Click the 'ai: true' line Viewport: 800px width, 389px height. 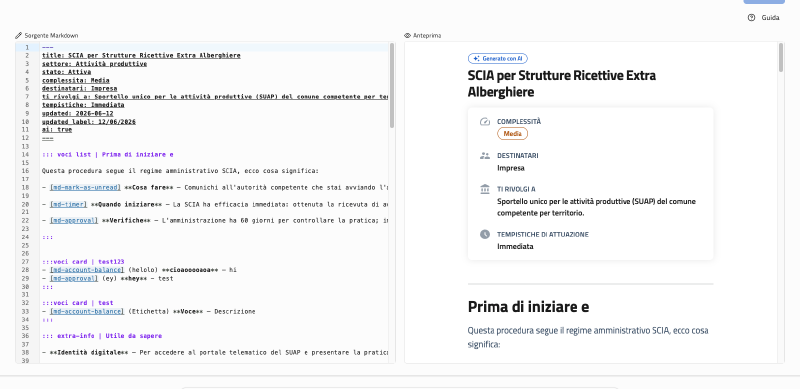[57, 130]
